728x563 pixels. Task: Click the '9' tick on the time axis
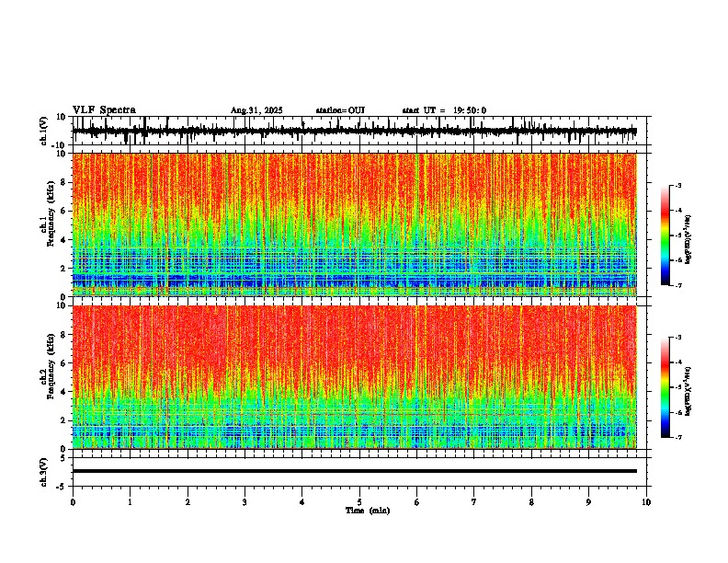[x=588, y=502]
